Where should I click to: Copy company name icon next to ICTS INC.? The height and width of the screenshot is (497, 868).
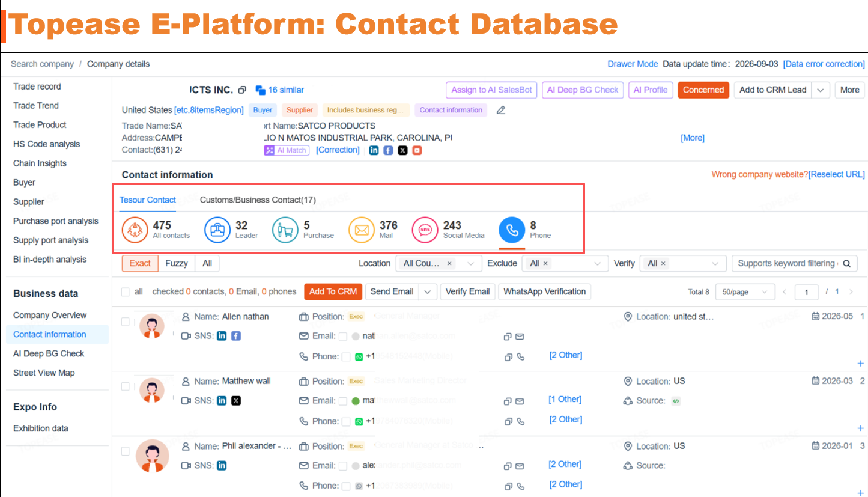point(242,90)
